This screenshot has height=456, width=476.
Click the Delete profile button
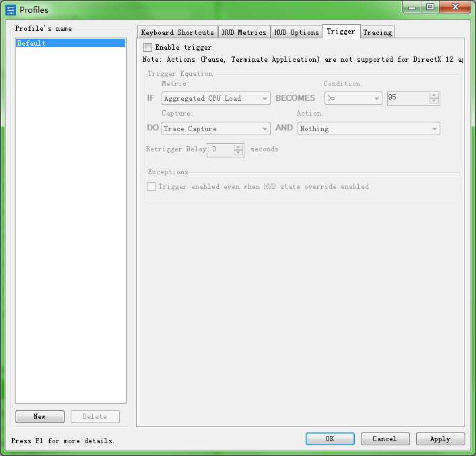[x=95, y=416]
